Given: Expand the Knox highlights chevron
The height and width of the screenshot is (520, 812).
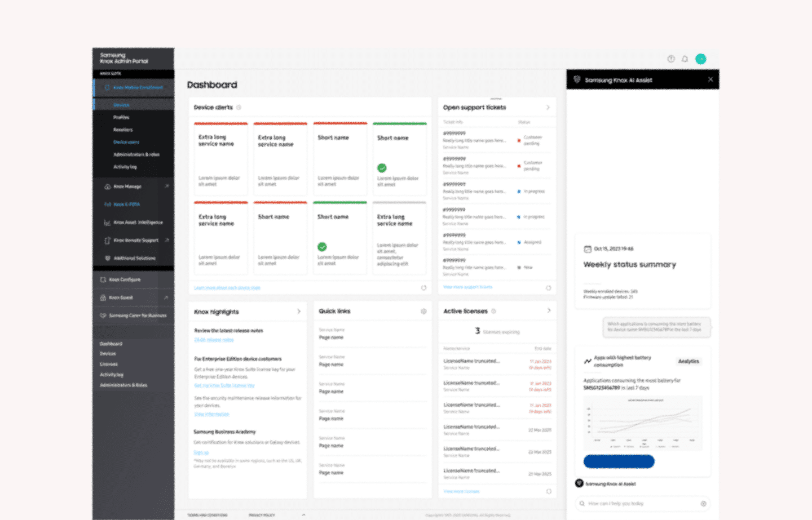Looking at the screenshot, I should point(299,311).
